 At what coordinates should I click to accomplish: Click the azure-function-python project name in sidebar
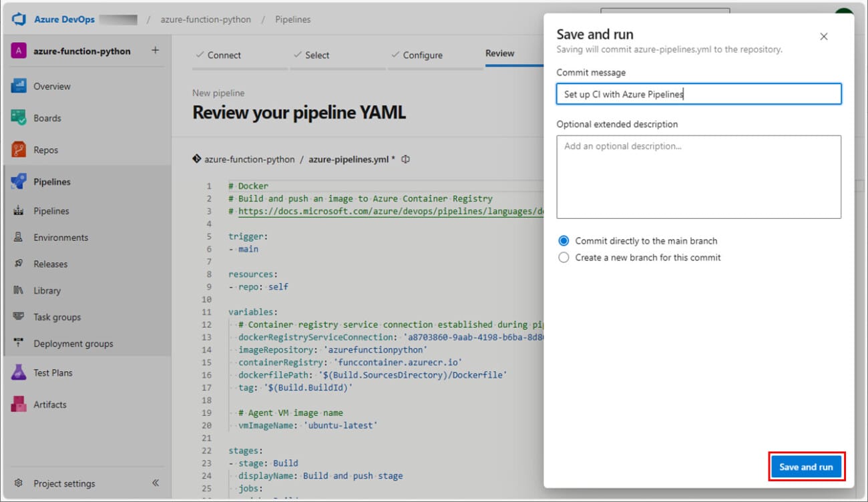[82, 51]
